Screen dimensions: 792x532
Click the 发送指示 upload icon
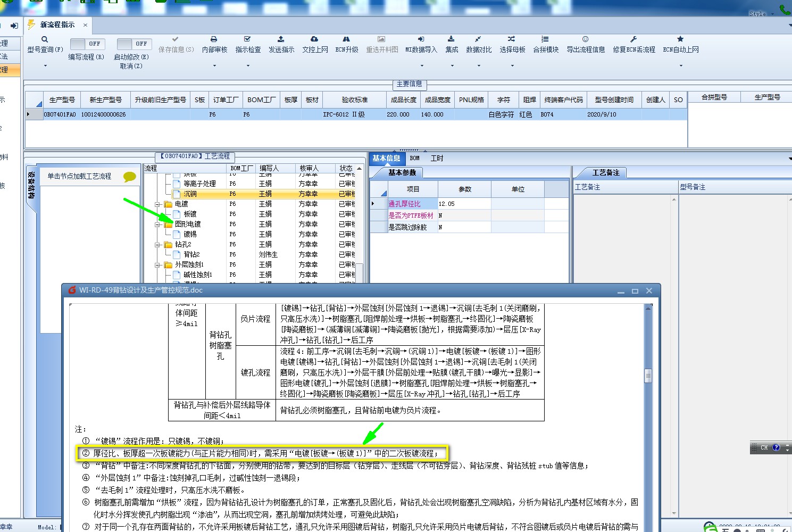tap(281, 39)
